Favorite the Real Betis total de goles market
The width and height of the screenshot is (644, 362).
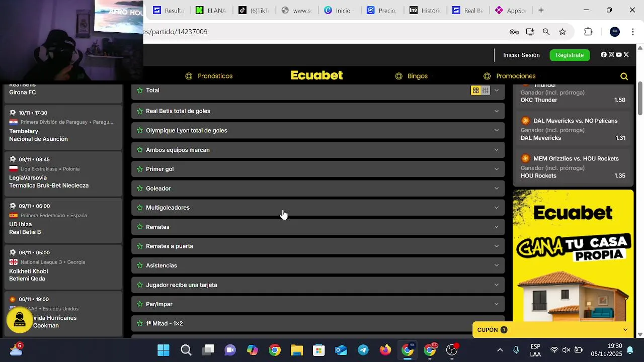[x=140, y=111]
